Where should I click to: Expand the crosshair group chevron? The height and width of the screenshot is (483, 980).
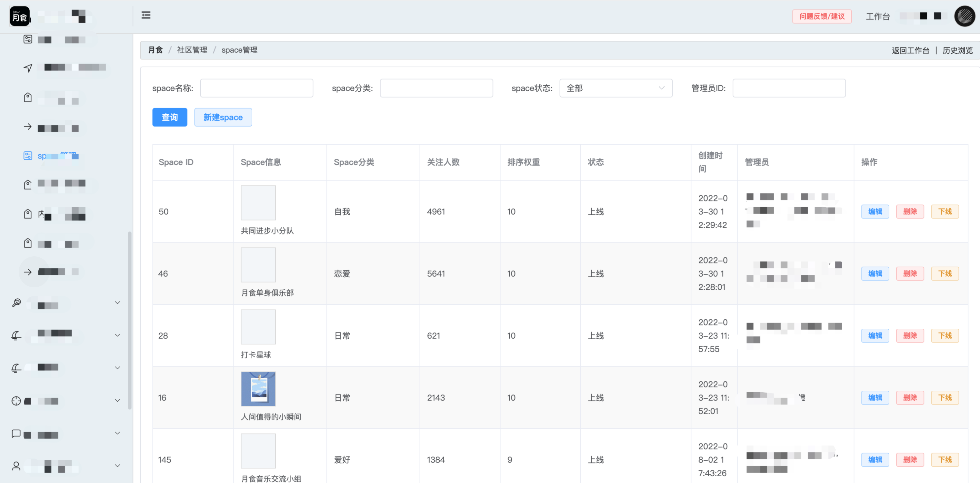pyautogui.click(x=117, y=401)
